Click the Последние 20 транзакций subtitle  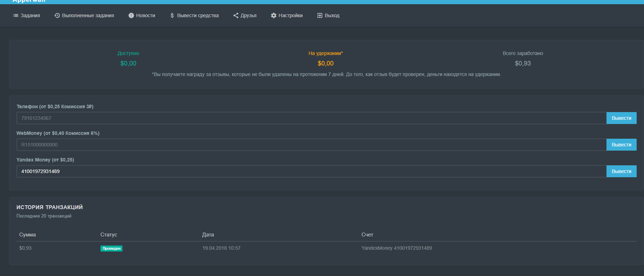coord(44,216)
